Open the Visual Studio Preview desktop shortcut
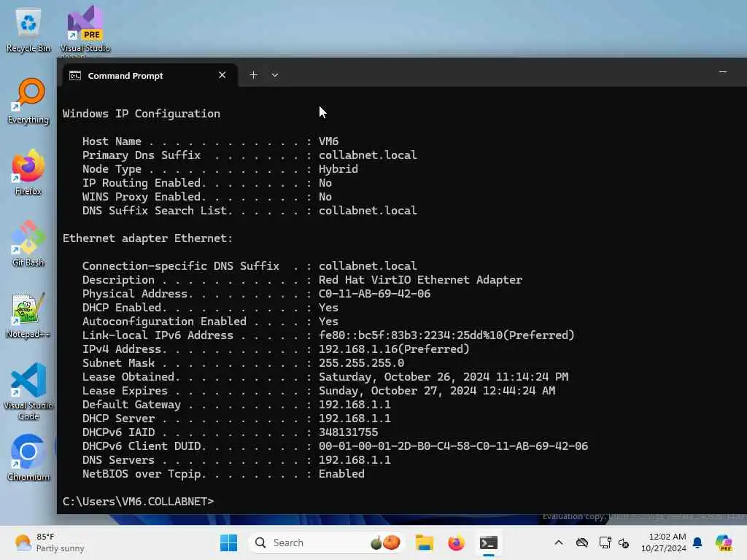This screenshot has height=560, width=747. tap(85, 29)
